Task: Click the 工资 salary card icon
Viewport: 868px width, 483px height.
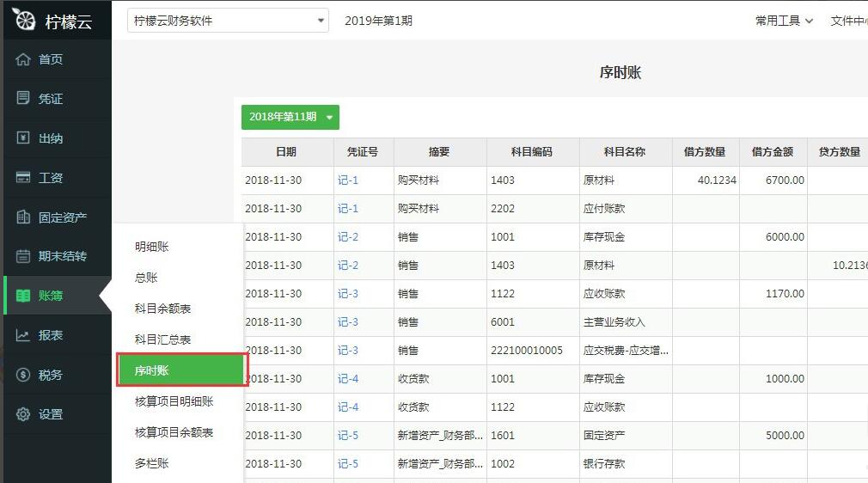Action: tap(22, 177)
